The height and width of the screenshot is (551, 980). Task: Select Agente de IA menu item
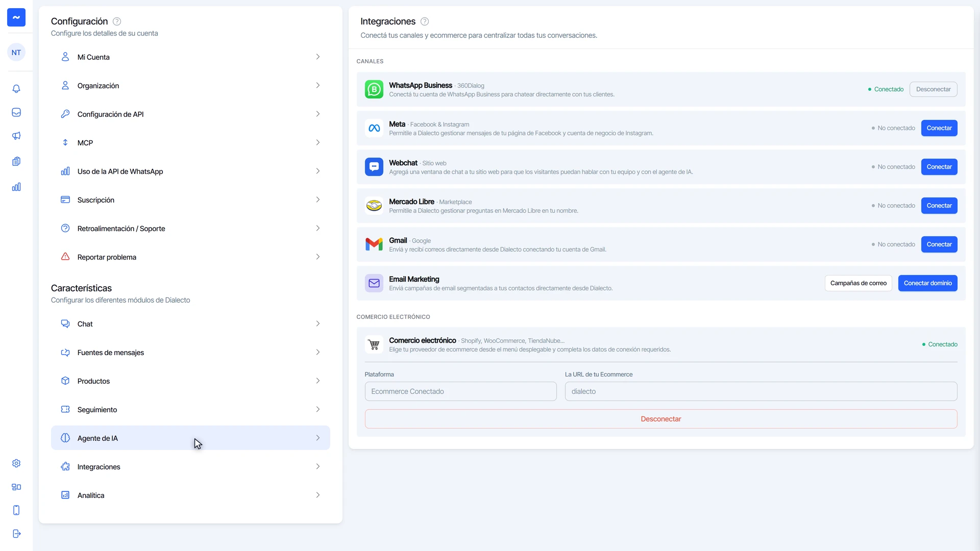190,438
